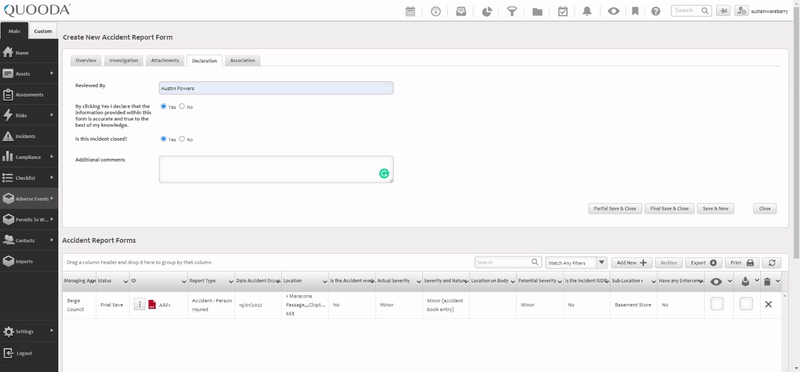800x372 pixels.
Task: Click the magnifier in the grid search box
Action: [534, 262]
